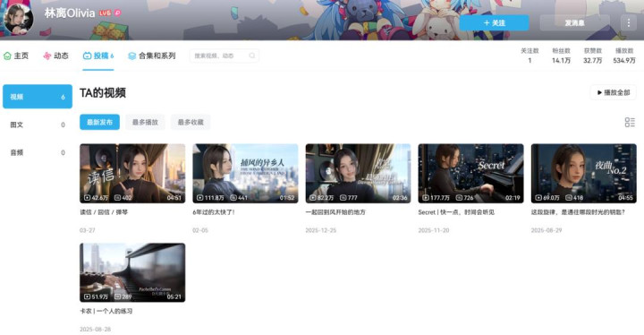Switch to list view layout icon
This screenshot has width=644, height=335.
point(629,122)
